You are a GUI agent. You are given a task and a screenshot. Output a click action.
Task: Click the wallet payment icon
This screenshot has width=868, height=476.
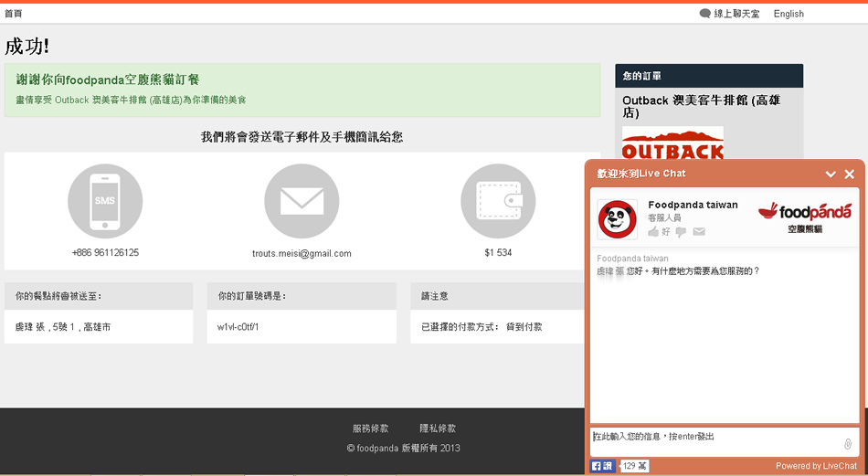click(x=498, y=201)
